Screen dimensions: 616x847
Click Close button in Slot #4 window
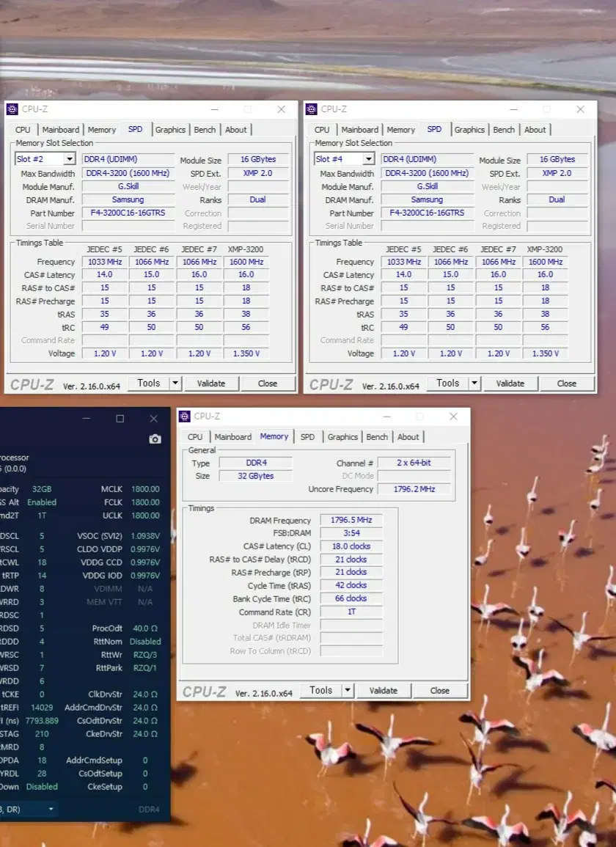click(566, 383)
